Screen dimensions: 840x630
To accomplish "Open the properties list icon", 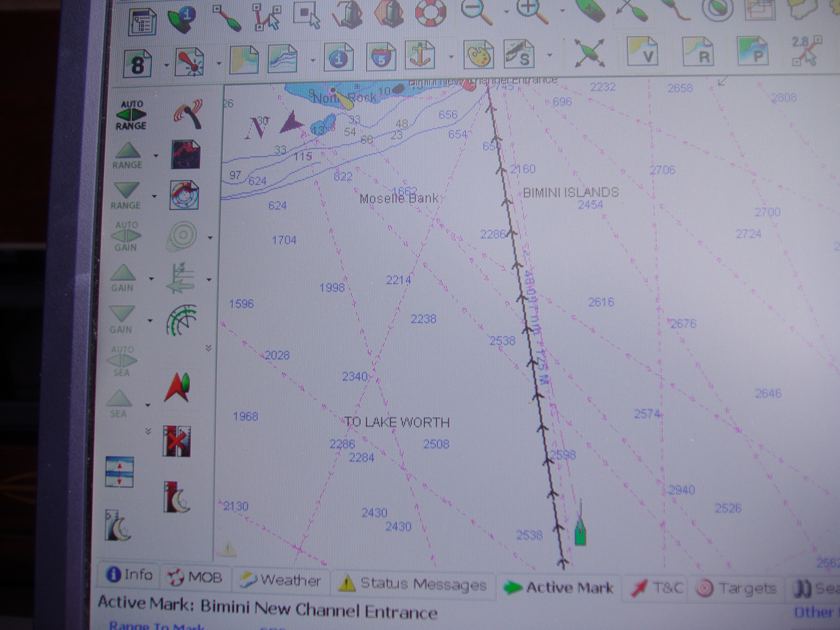I will [142, 22].
